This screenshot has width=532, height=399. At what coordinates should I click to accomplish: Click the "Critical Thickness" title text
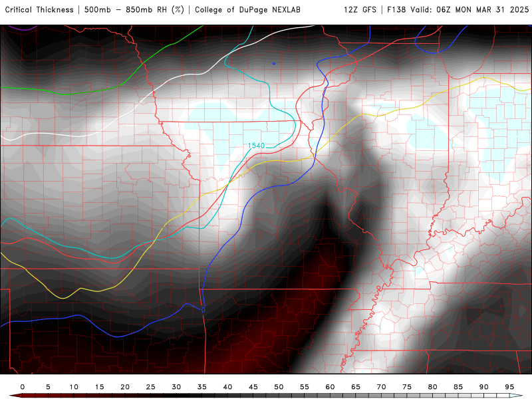coord(39,10)
